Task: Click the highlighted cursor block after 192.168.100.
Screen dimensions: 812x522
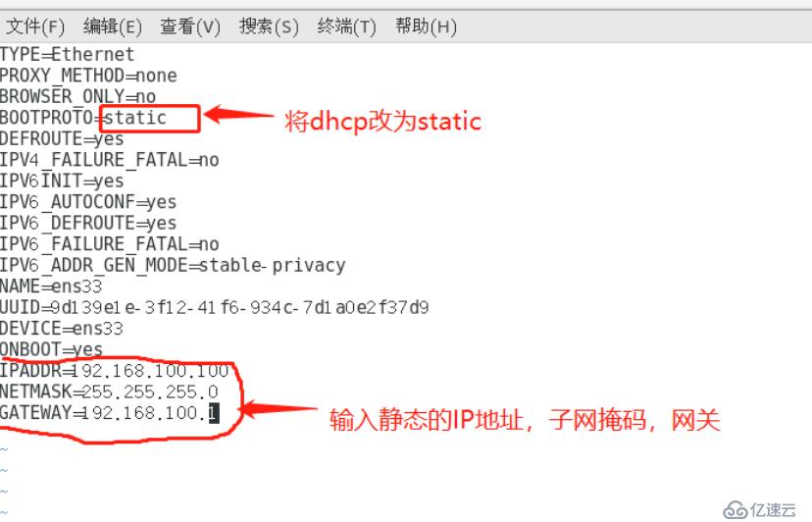Action: (214, 413)
